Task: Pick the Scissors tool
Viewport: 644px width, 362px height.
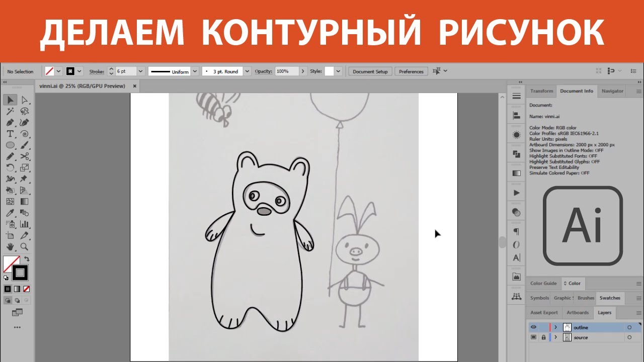Action: [x=24, y=156]
